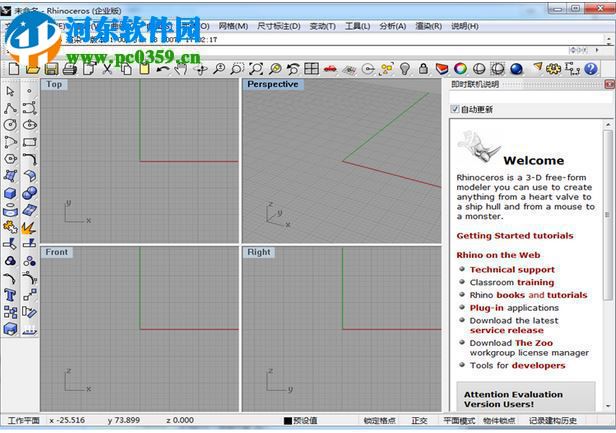
Task: Toggle 正交 ortho mode in the status bar
Action: (419, 420)
